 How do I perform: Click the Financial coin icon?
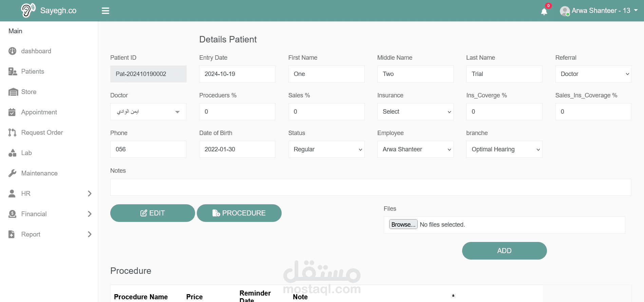(x=12, y=214)
